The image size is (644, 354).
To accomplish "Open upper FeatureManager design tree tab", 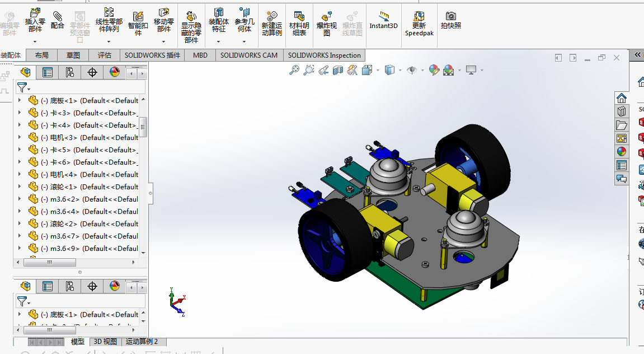I will point(26,72).
